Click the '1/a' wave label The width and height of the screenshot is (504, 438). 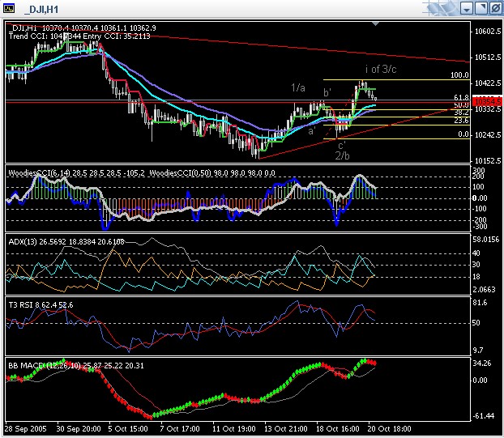[x=298, y=87]
